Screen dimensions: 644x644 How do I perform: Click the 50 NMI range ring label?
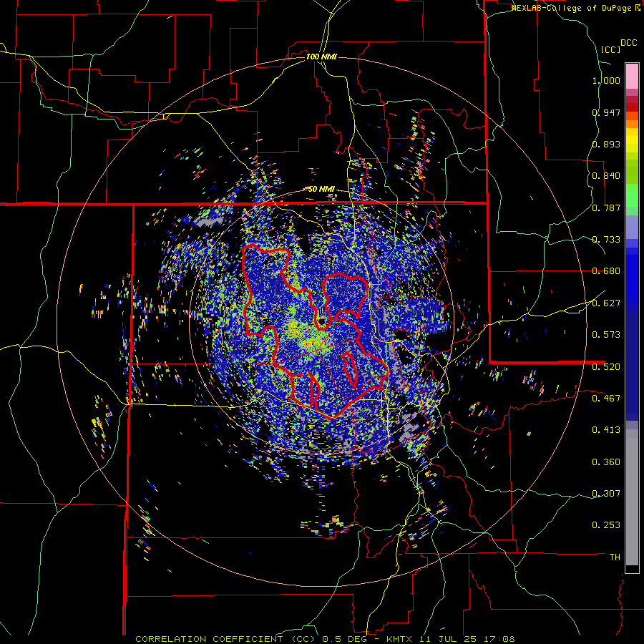click(321, 189)
